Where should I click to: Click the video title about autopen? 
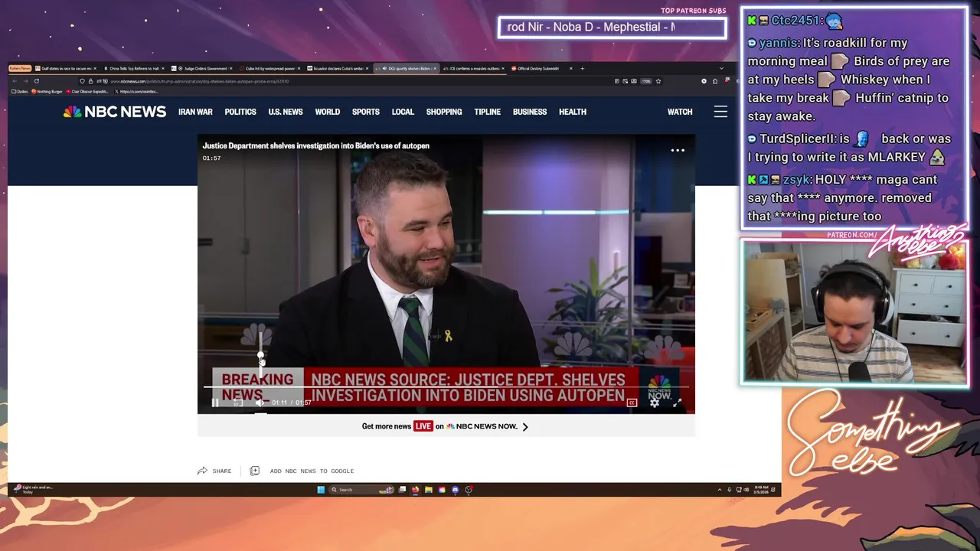(315, 145)
